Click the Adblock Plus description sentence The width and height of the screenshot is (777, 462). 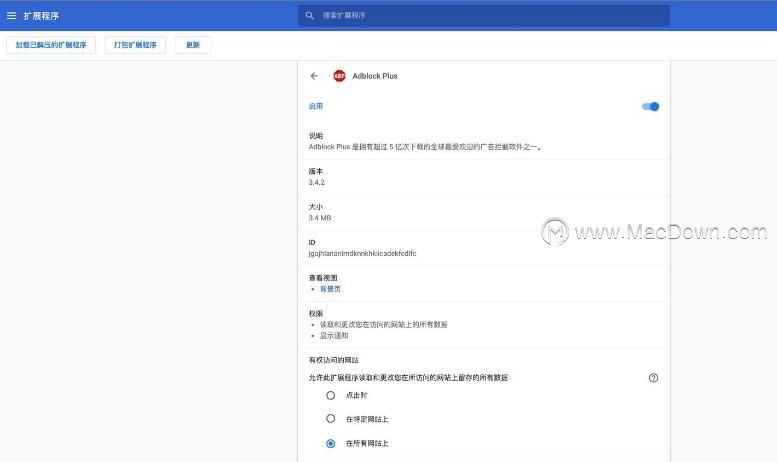tap(425, 147)
